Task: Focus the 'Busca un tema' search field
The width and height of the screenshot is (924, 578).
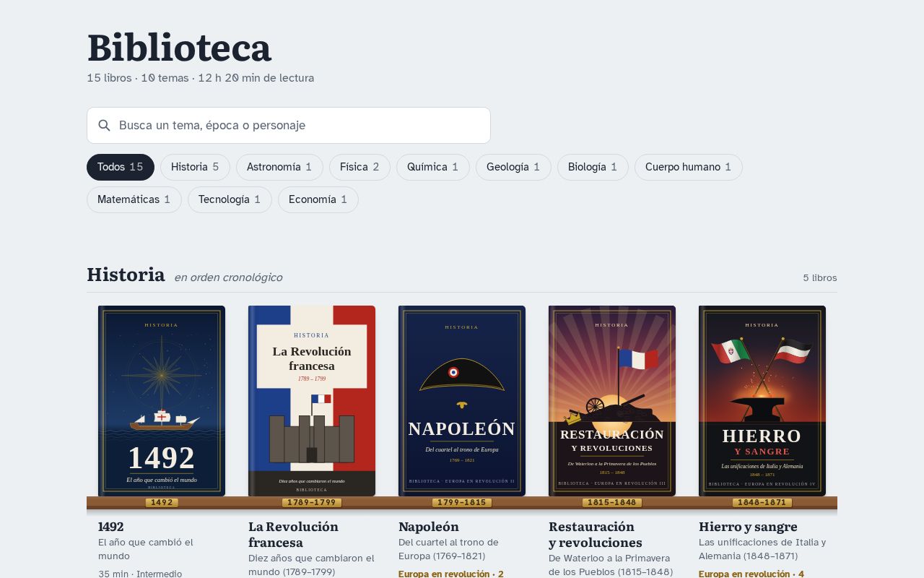Action: [x=289, y=126]
